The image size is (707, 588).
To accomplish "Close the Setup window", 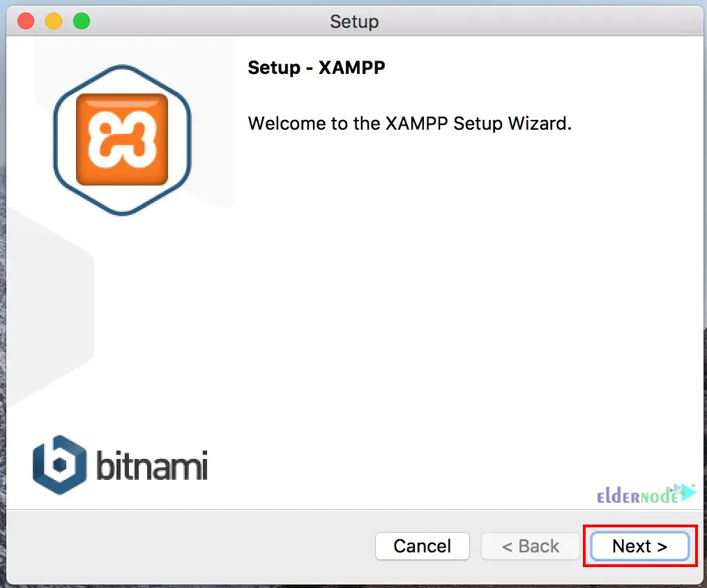I will point(26,21).
